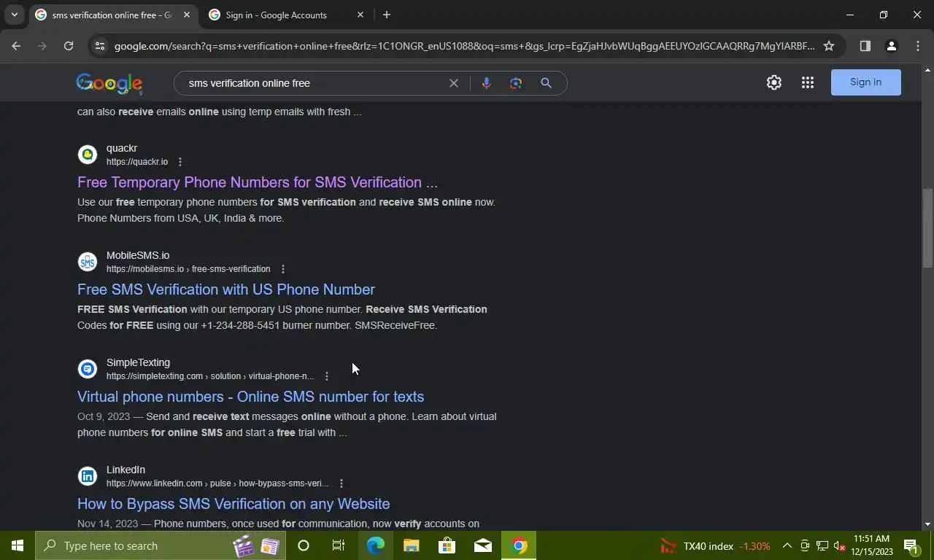Click the simpletexting.com breadcrumb URL
Viewport: 934px width, 560px height.
(210, 376)
